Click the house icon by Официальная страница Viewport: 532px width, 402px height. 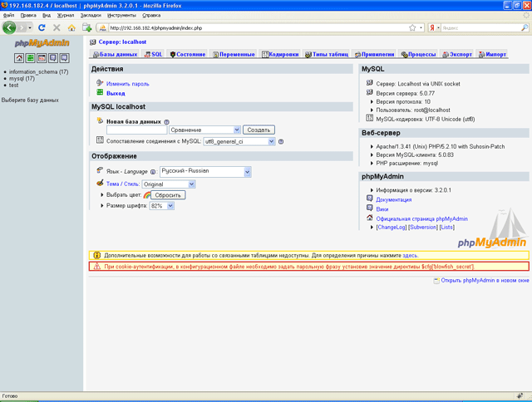[370, 218]
